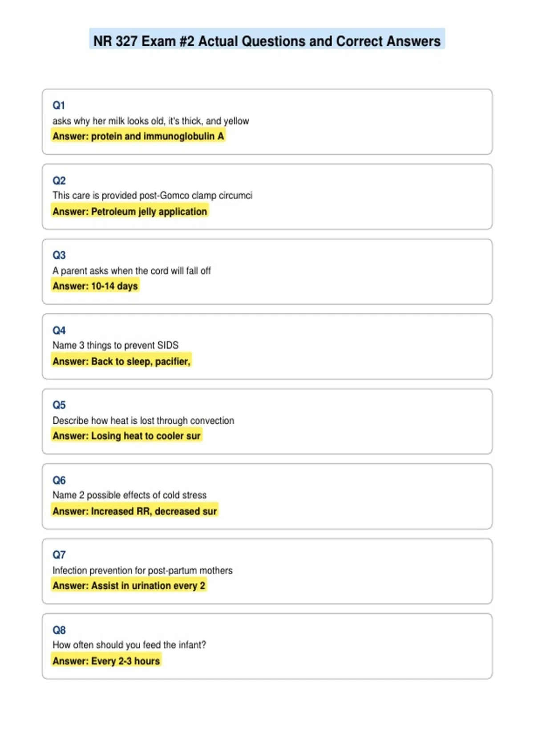
Task: Click the Q3 label
Action: (x=59, y=255)
